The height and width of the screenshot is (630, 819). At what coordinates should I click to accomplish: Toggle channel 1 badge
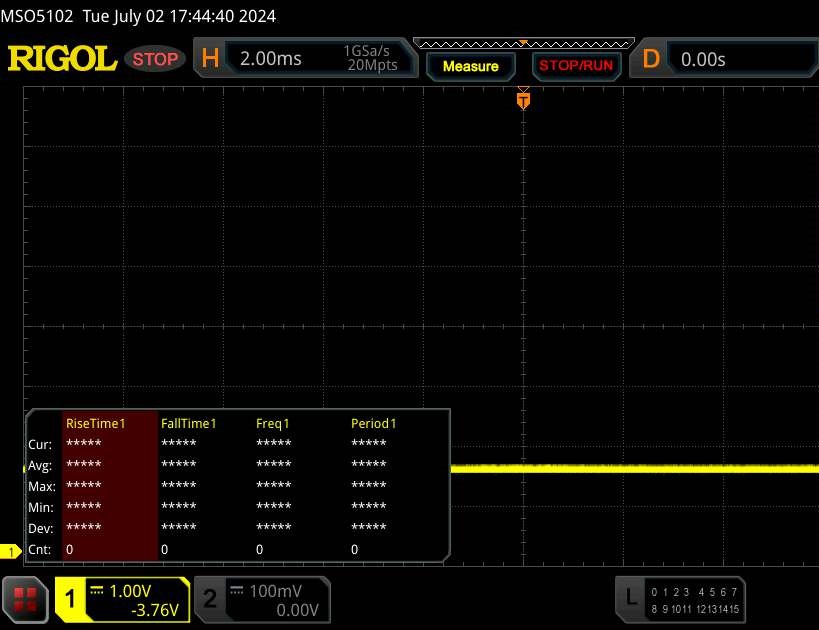pyautogui.click(x=70, y=599)
